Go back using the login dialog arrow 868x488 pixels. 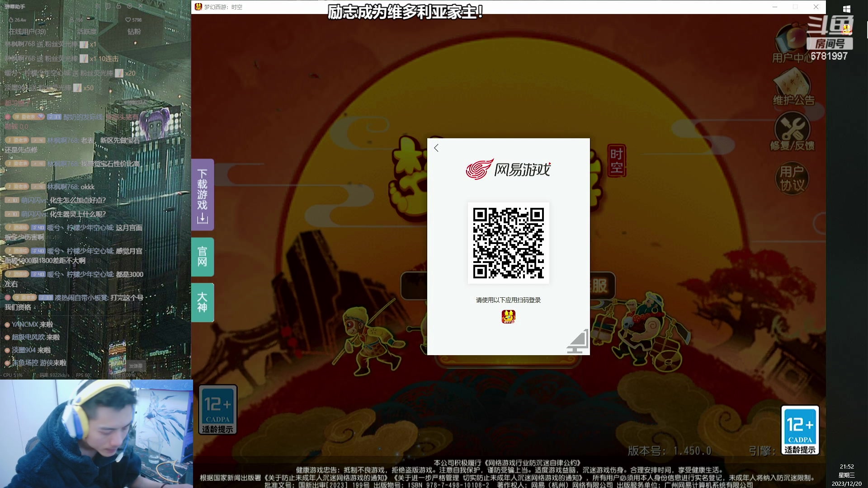pyautogui.click(x=436, y=148)
